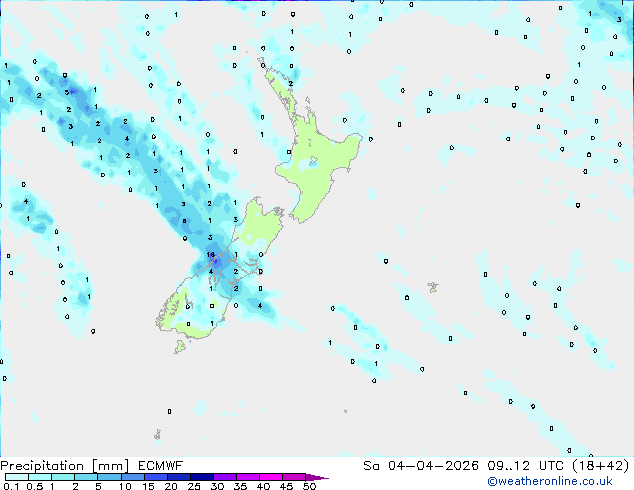Click the '0.1' legend tick label
634x490 pixels.
(x=11, y=486)
